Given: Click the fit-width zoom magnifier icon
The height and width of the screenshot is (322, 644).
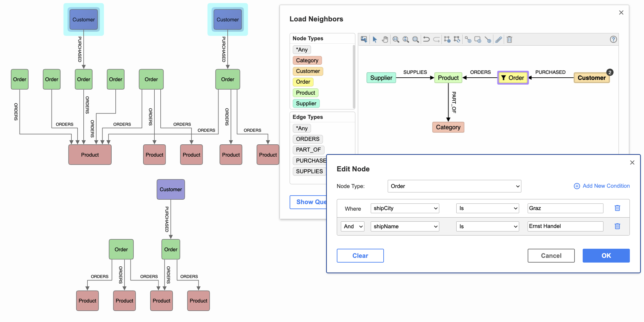Looking at the screenshot, I should point(396,39).
